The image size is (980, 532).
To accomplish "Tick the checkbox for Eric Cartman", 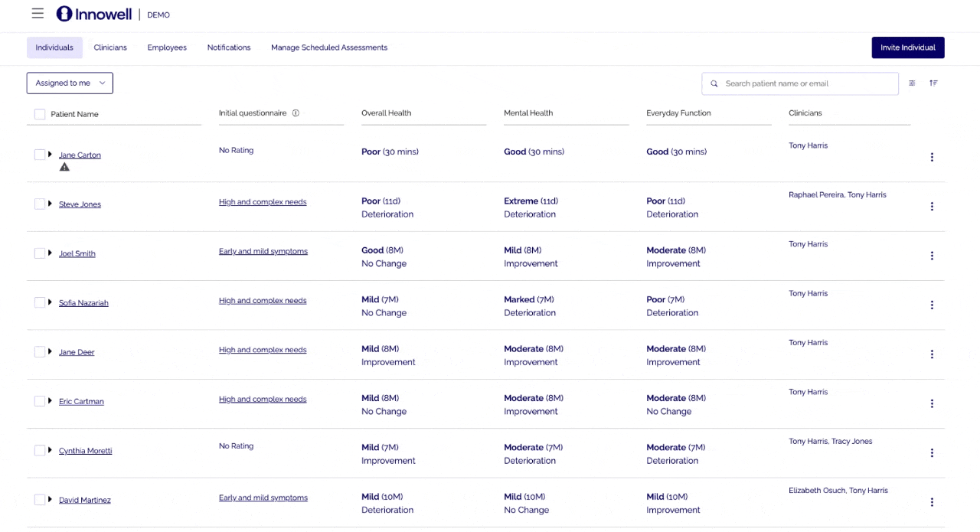I will 40,401.
